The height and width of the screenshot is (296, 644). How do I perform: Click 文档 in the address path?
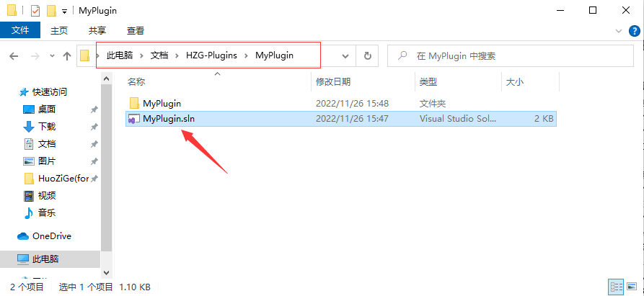[x=159, y=55]
